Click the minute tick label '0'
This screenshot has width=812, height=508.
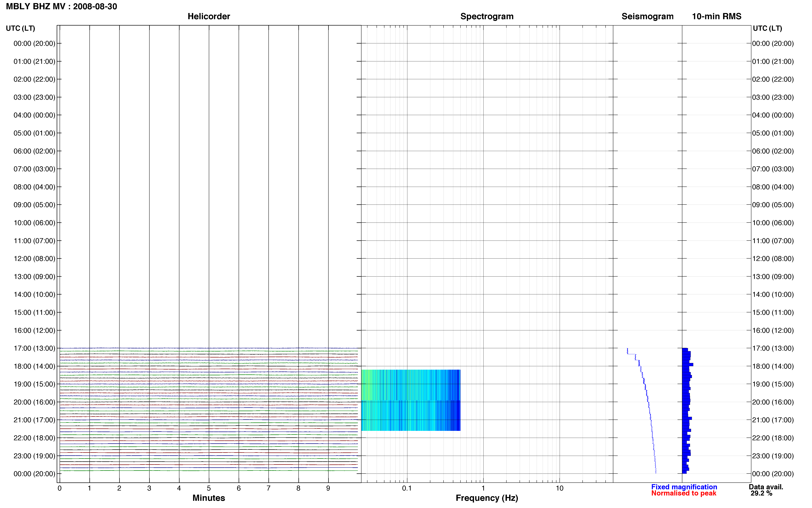pyautogui.click(x=59, y=488)
